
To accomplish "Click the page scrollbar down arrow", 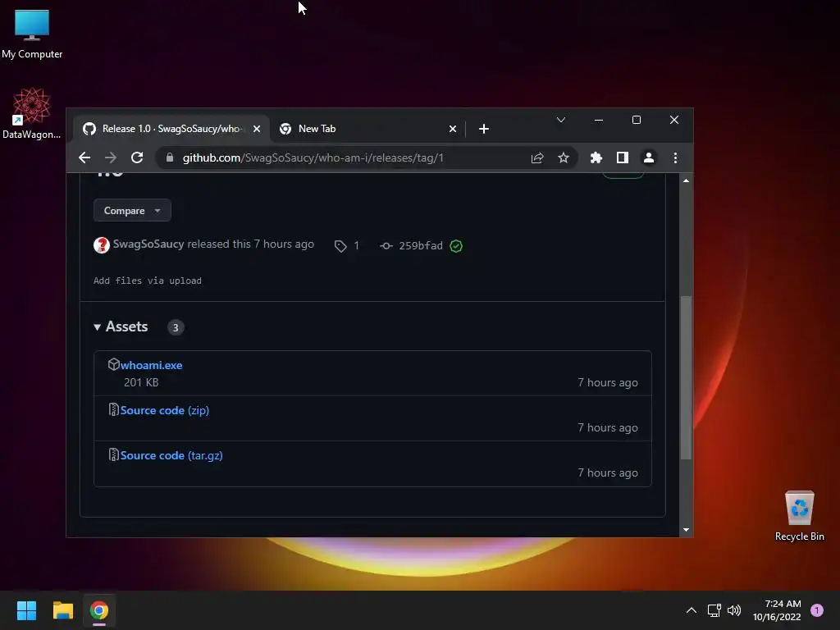I will tap(686, 530).
